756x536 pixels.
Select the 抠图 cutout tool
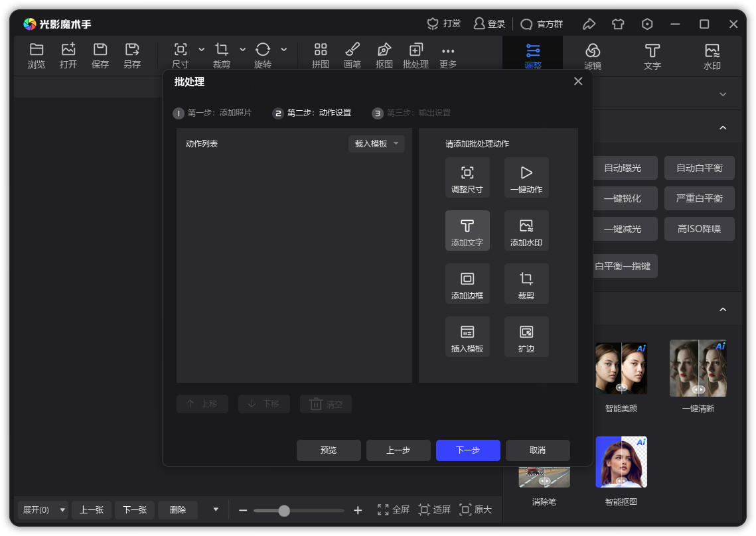384,55
